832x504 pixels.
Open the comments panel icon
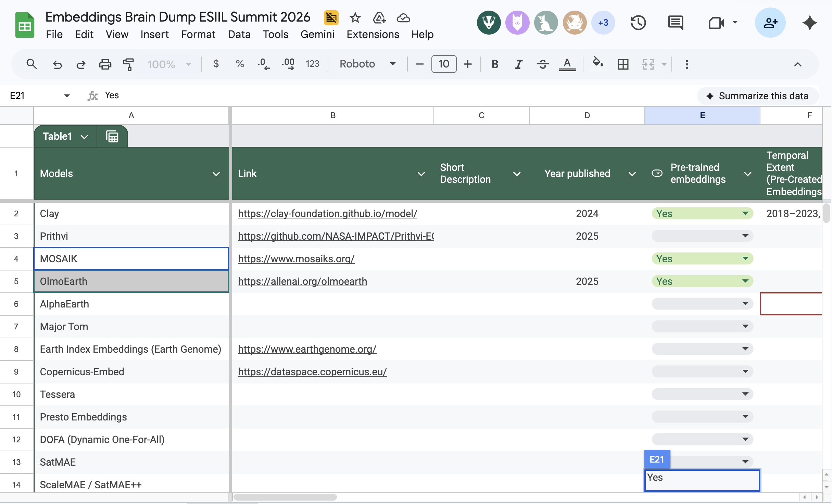(x=676, y=23)
